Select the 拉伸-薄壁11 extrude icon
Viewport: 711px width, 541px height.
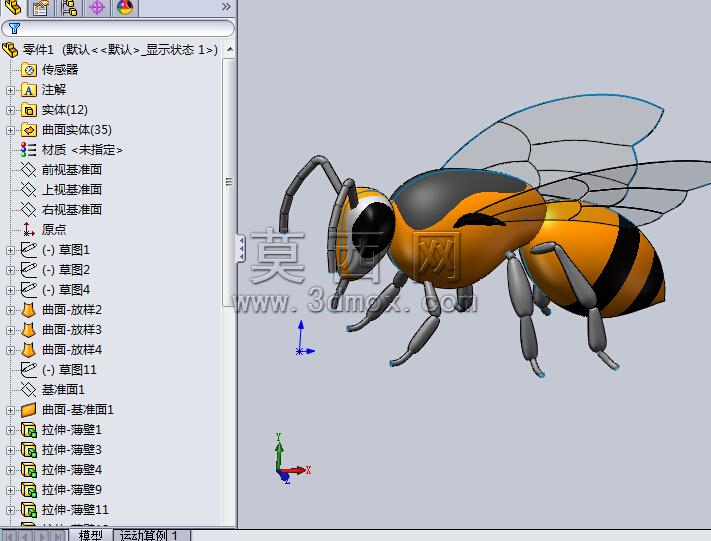[29, 510]
